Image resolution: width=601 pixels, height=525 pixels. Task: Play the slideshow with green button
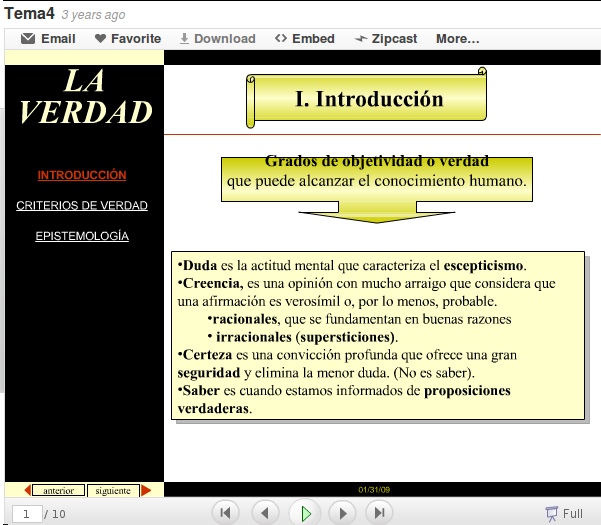304,513
